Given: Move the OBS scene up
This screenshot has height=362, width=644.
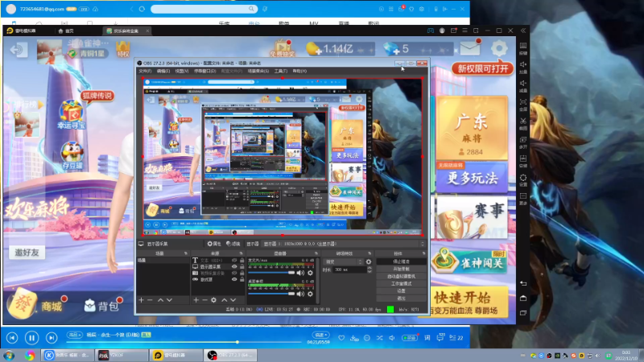Looking at the screenshot, I should pyautogui.click(x=160, y=300).
